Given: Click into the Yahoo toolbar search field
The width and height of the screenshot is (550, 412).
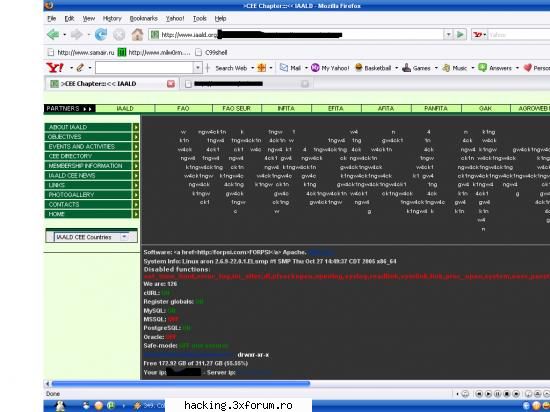Looking at the screenshot, I should (144, 68).
